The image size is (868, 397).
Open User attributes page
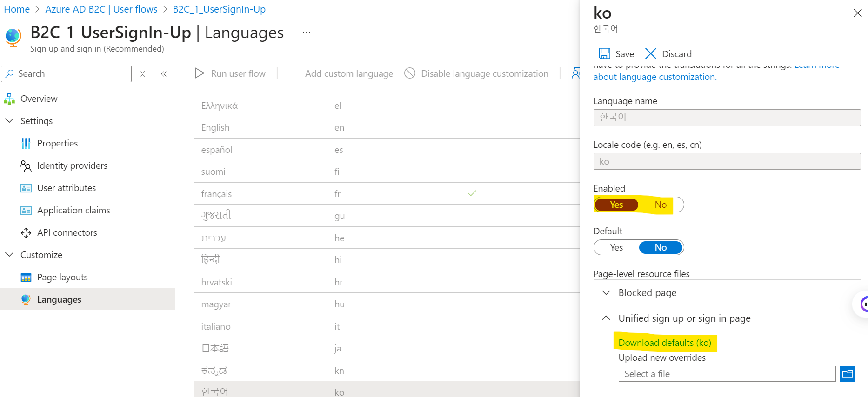tap(67, 188)
